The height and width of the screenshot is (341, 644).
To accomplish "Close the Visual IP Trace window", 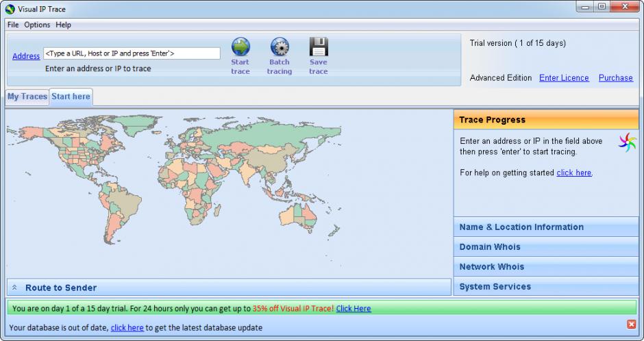I will 624,7.
